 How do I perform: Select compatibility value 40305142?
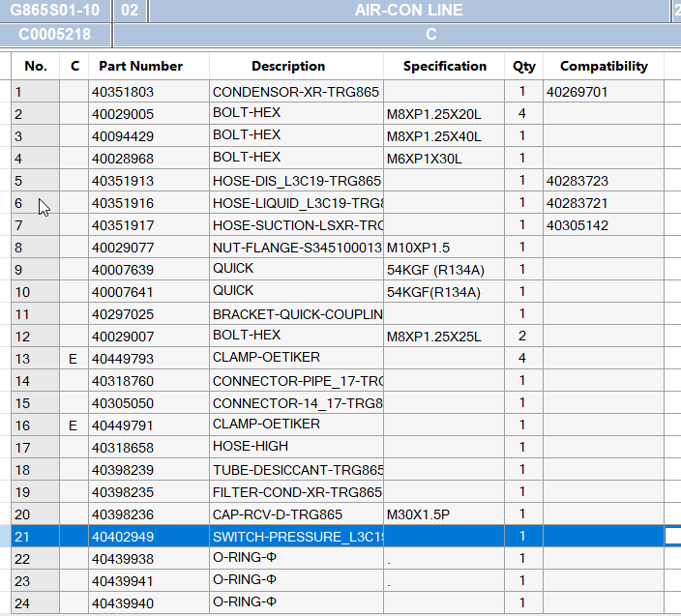[x=577, y=225]
